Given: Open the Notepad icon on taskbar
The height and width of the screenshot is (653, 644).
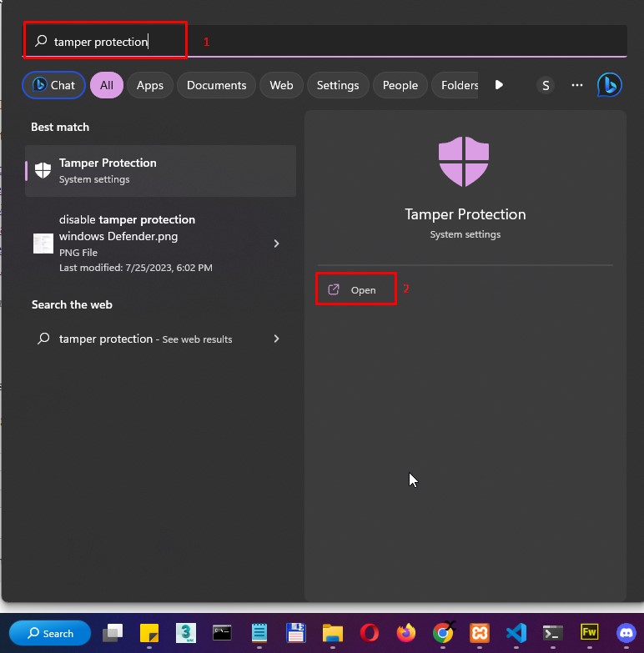Looking at the screenshot, I should click(259, 633).
